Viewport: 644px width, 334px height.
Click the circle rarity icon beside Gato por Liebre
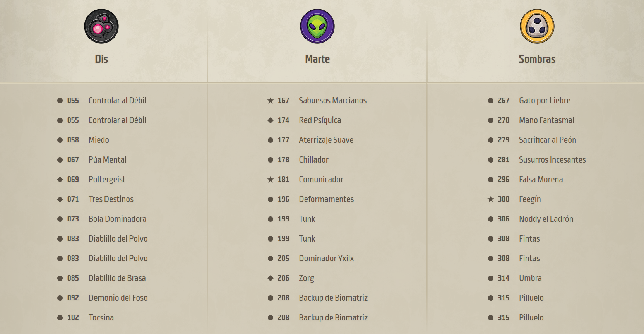coord(491,101)
